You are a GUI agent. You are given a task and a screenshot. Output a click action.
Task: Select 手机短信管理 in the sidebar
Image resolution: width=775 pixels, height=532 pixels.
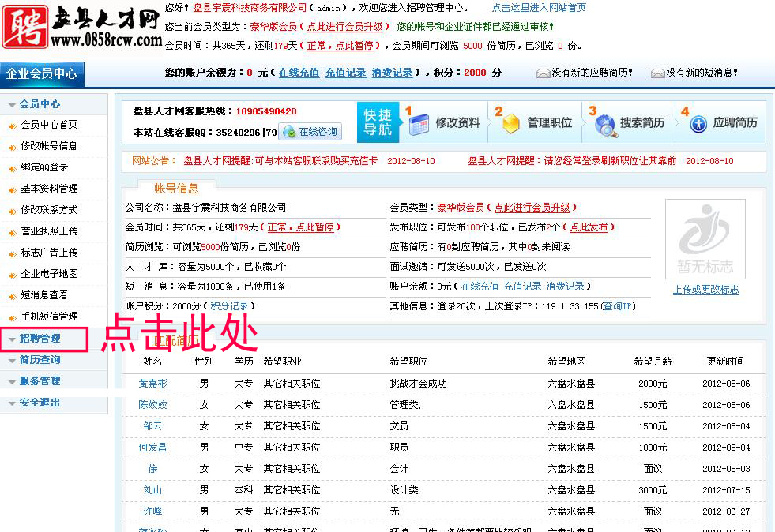[x=49, y=317]
